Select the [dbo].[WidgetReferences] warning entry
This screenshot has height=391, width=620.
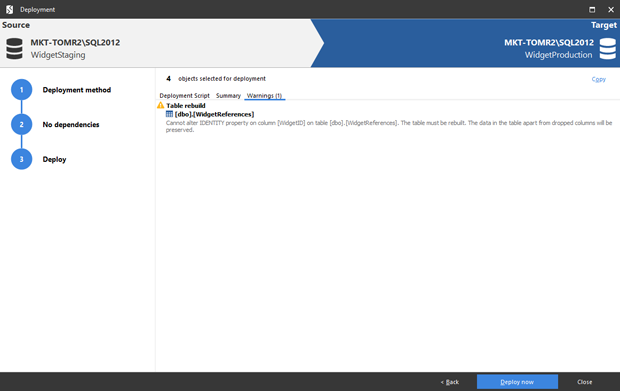[214, 114]
